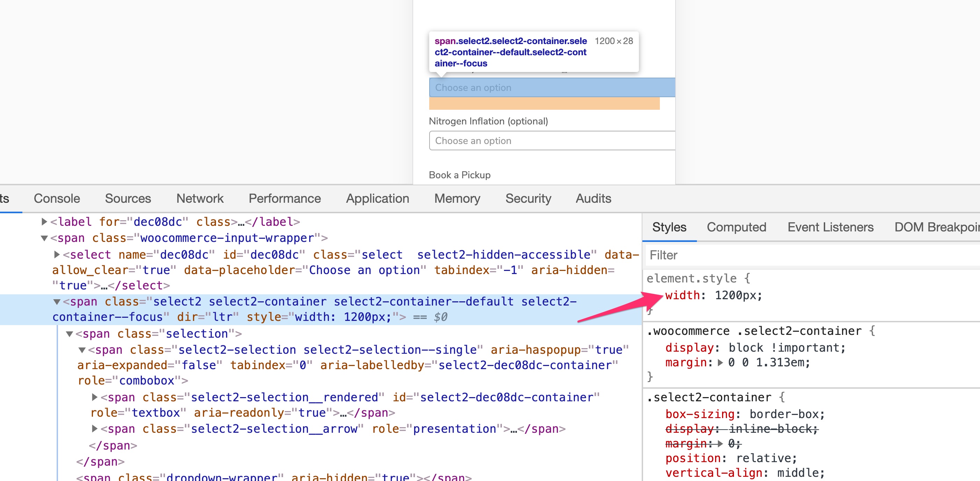Screen dimensions: 980x481
Task: Collapse the selected select2-container span
Action: (57, 302)
